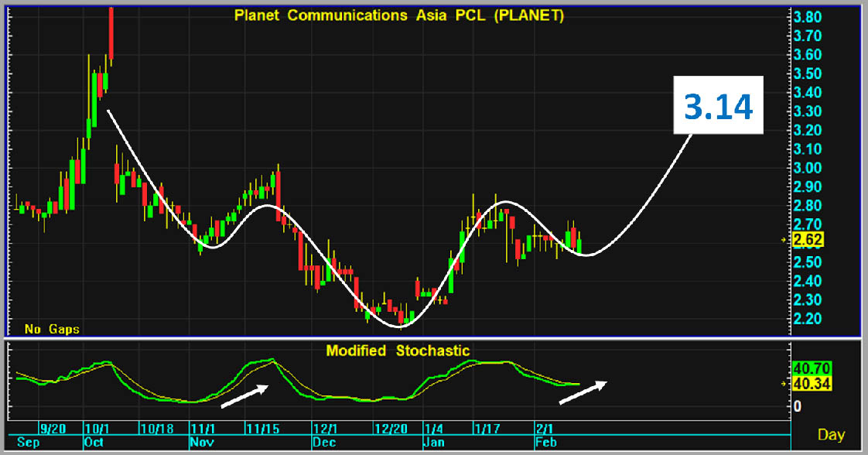Click the 3.80 price axis label
The image size is (868, 455).
(x=807, y=17)
